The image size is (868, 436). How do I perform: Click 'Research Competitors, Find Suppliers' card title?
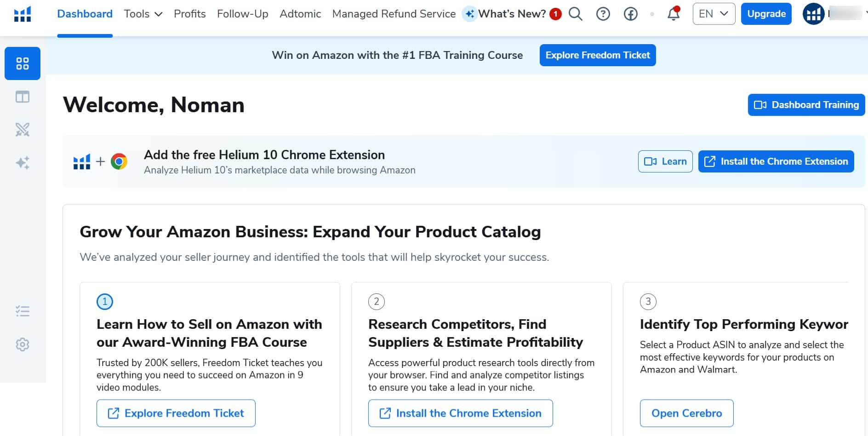pyautogui.click(x=475, y=333)
